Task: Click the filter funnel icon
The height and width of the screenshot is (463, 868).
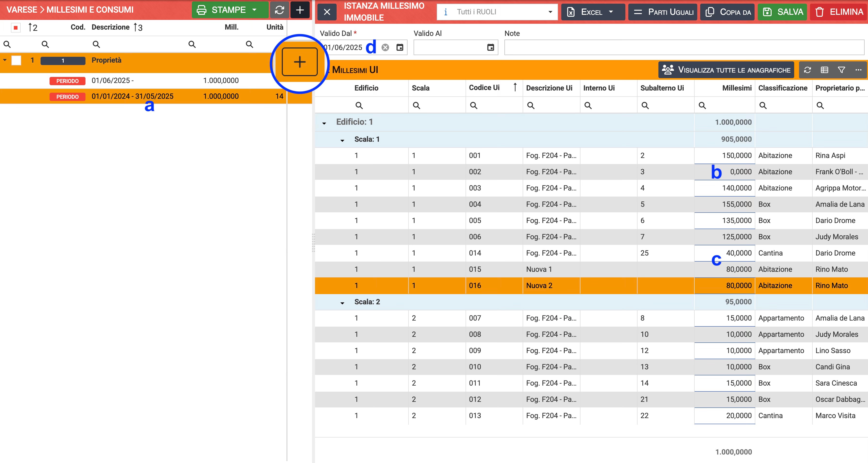Action: [841, 70]
